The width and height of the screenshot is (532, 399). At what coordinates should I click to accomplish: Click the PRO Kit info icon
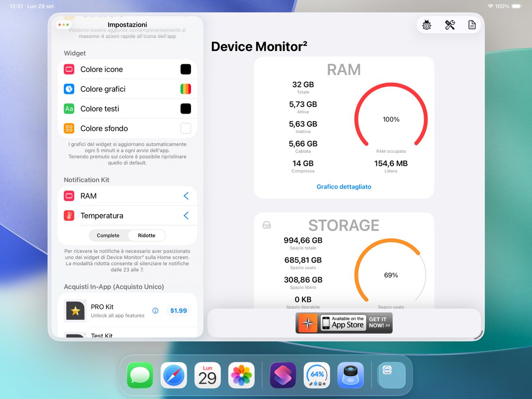tap(155, 311)
